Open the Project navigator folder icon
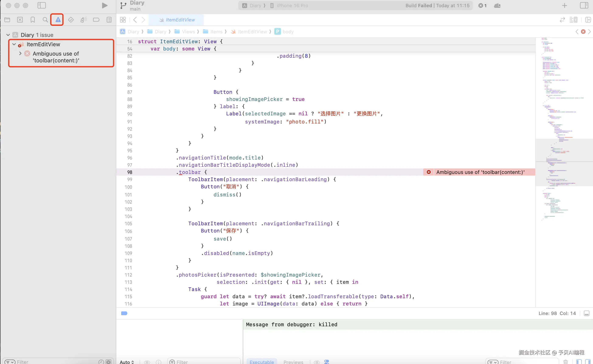The width and height of the screenshot is (593, 364). coord(7,20)
